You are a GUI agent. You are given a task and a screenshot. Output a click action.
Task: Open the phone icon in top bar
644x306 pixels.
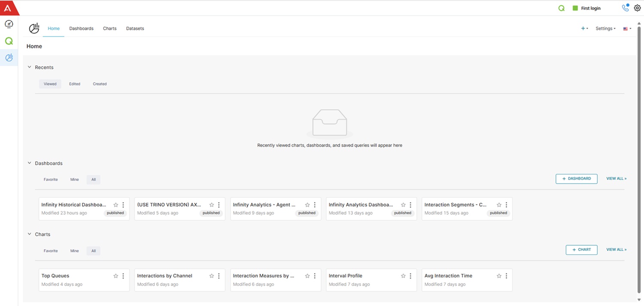[625, 8]
